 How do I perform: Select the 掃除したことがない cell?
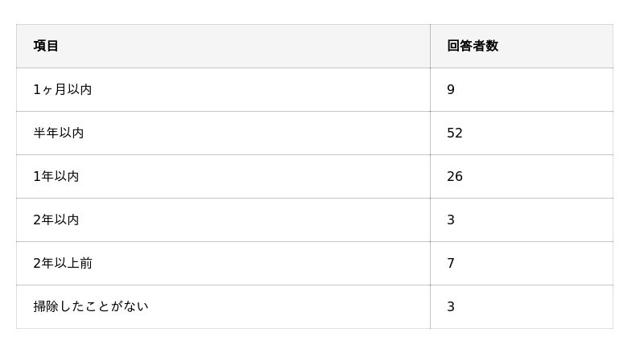(x=91, y=306)
